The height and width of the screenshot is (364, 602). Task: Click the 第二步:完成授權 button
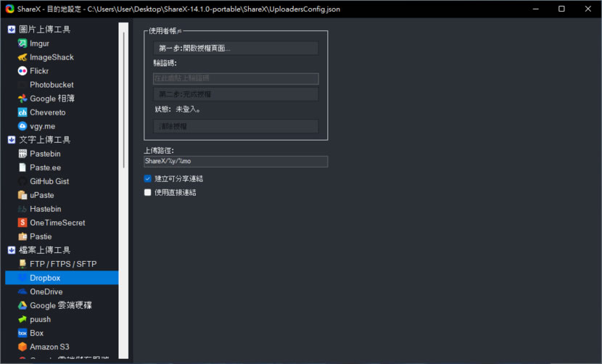point(236,94)
